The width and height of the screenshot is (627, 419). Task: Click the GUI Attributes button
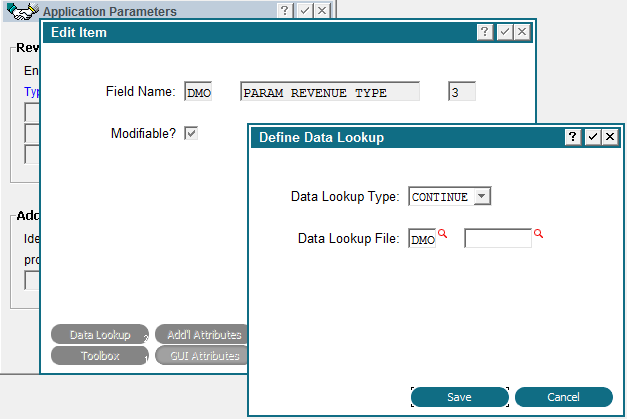(202, 355)
